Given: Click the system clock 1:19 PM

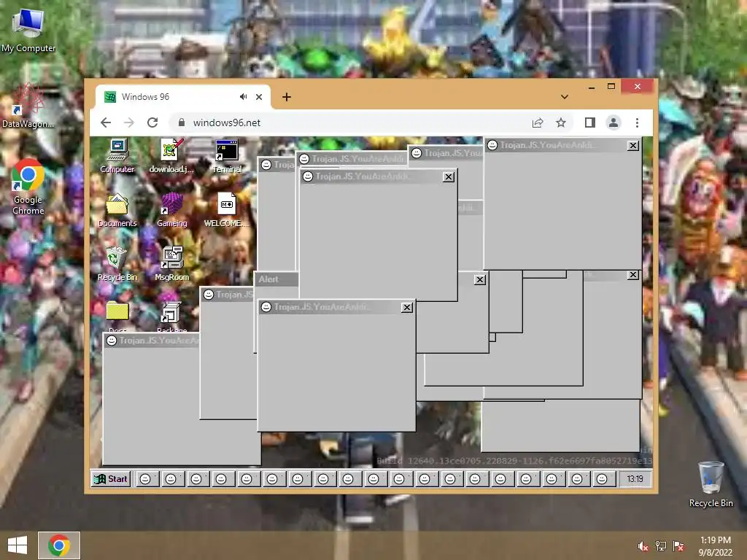Looking at the screenshot, I should click(x=715, y=546).
